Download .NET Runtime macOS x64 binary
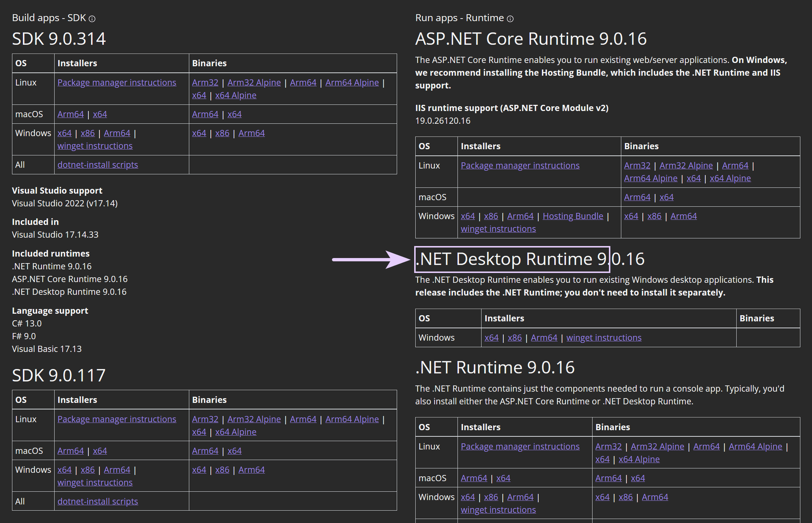 [638, 478]
